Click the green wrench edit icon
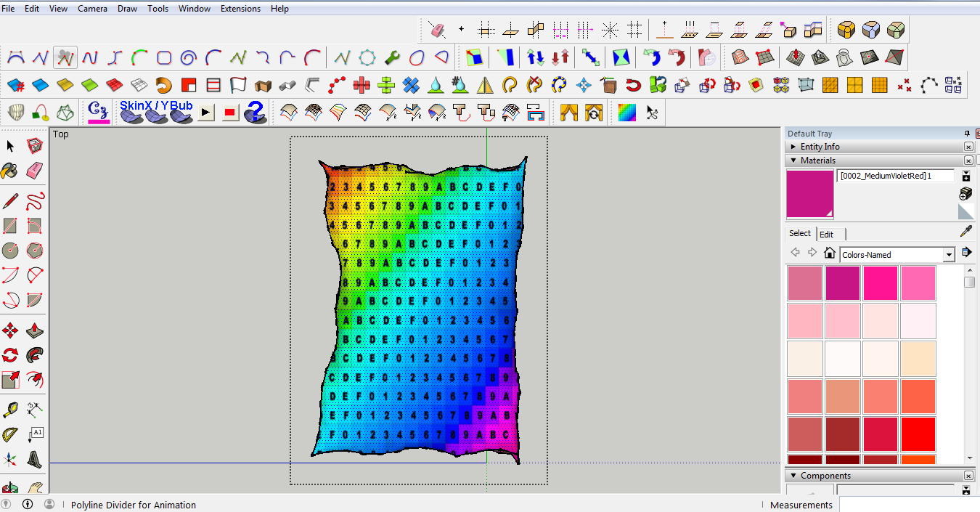 [x=392, y=57]
